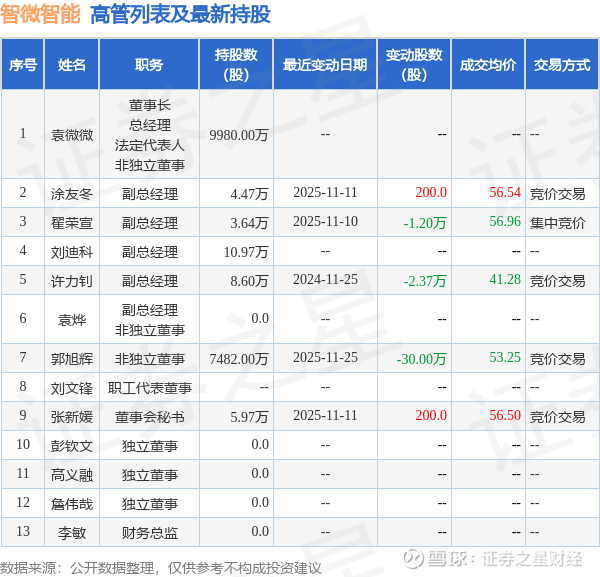Select the 持股数(股) column header
Image resolution: width=600 pixels, height=577 pixels.
[x=236, y=65]
